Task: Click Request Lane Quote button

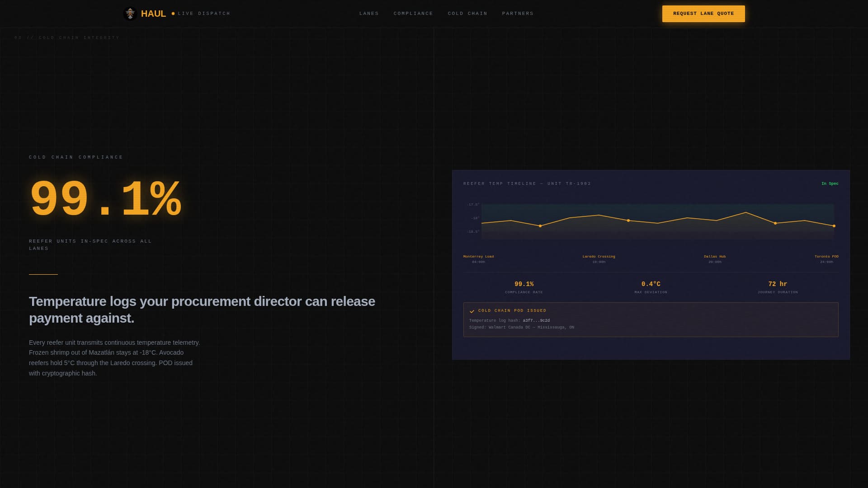Action: tap(703, 14)
